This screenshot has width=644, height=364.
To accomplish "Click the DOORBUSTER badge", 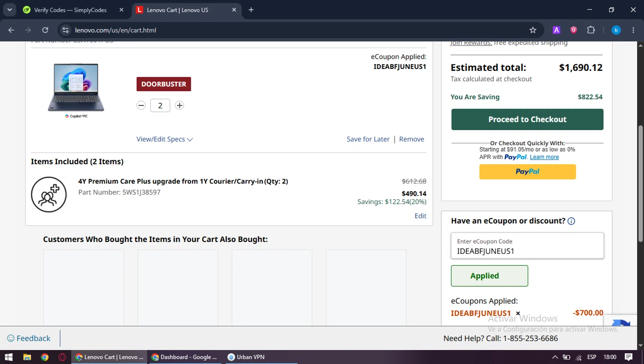I will click(x=164, y=84).
